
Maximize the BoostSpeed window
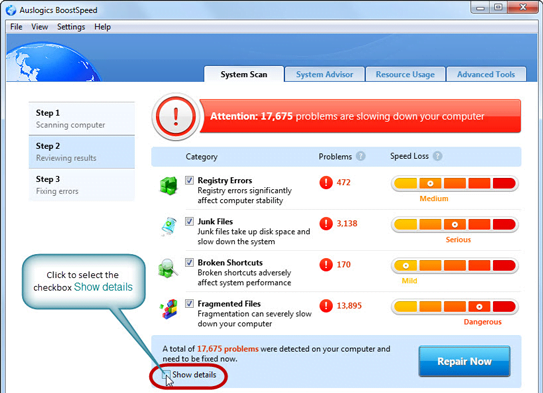498,8
